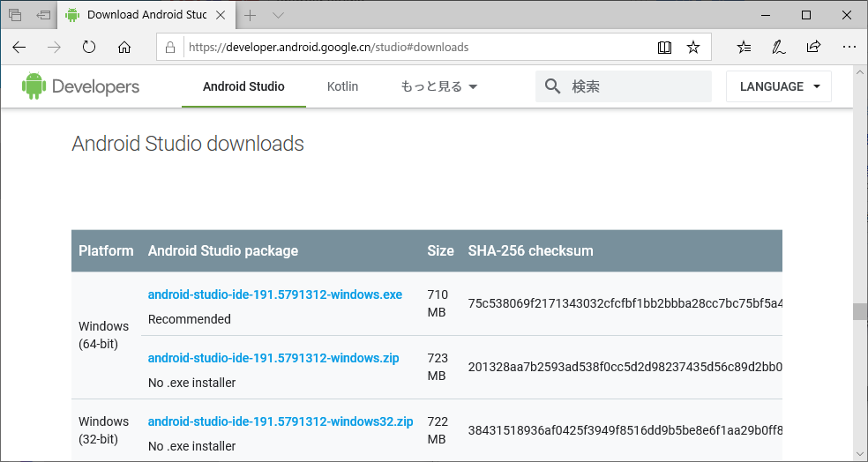The width and height of the screenshot is (868, 462).
Task: Download the windows32.zip package
Action: click(x=281, y=421)
